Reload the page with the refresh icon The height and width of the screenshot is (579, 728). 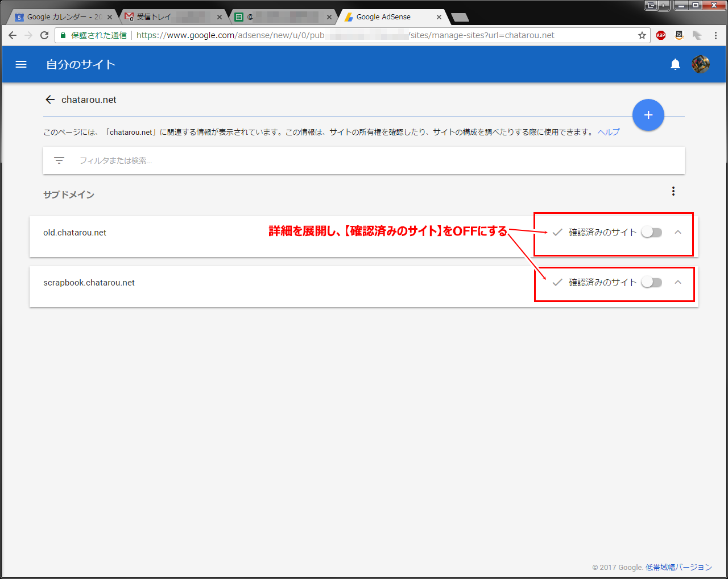click(44, 35)
